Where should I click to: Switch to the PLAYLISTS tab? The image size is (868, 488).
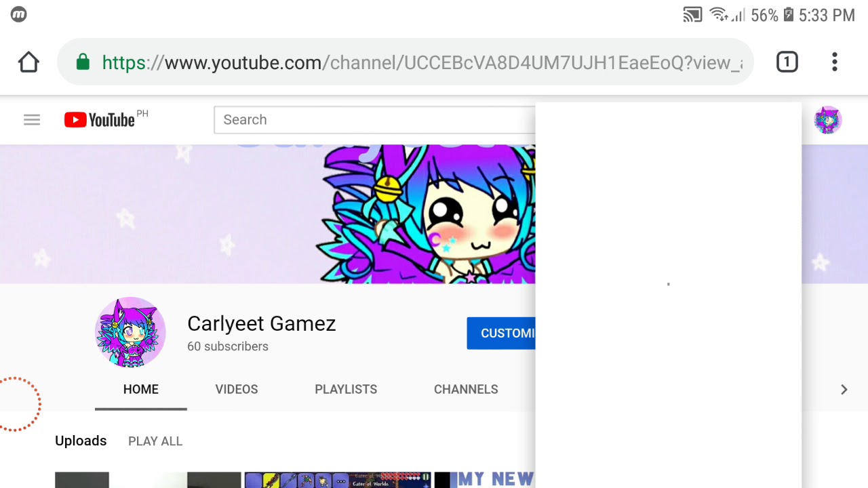tap(346, 389)
